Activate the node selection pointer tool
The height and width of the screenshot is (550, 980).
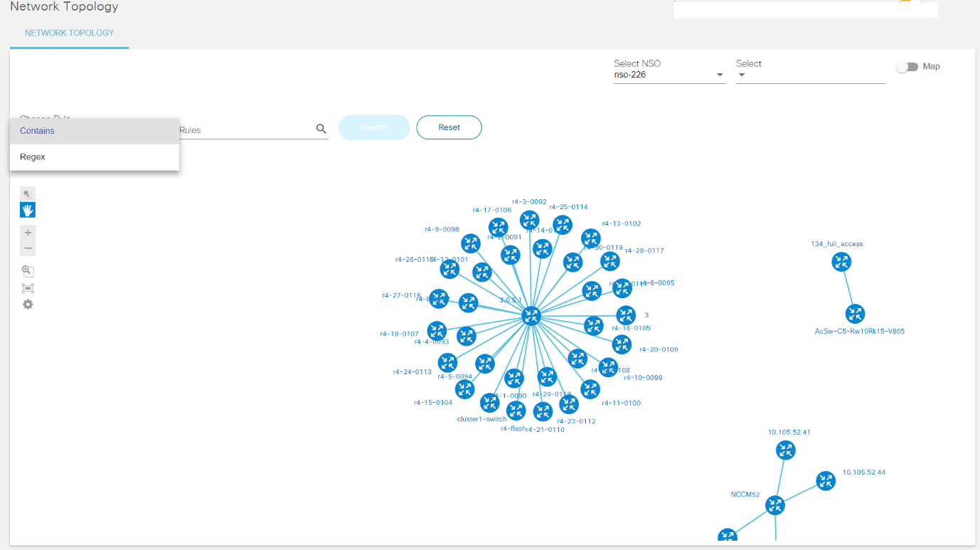(x=28, y=194)
